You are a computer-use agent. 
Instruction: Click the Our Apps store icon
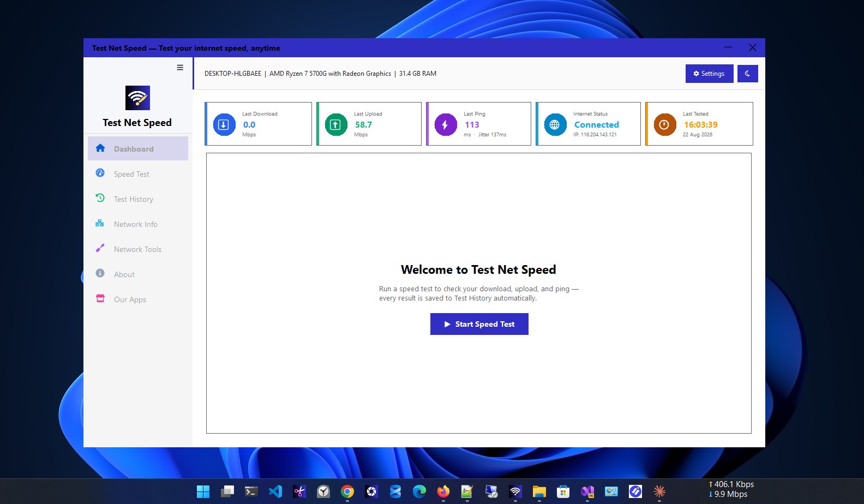coord(100,298)
